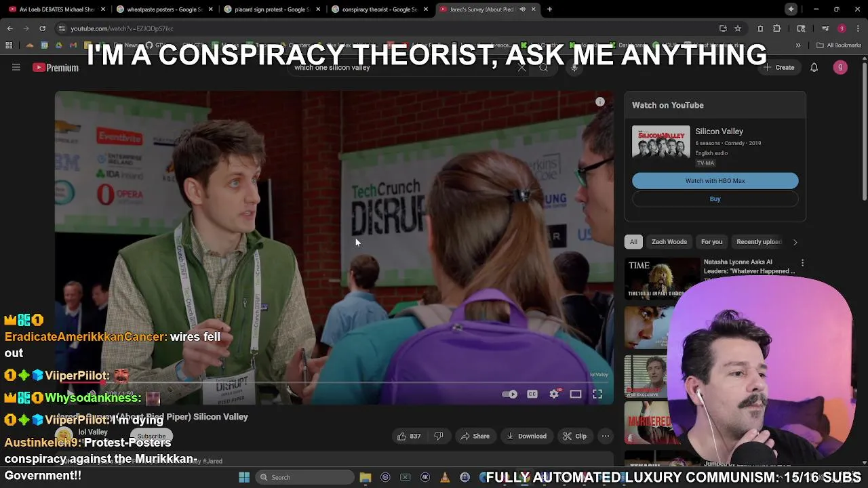This screenshot has width=868, height=488.
Task: Click the Clip button
Action: (x=574, y=436)
